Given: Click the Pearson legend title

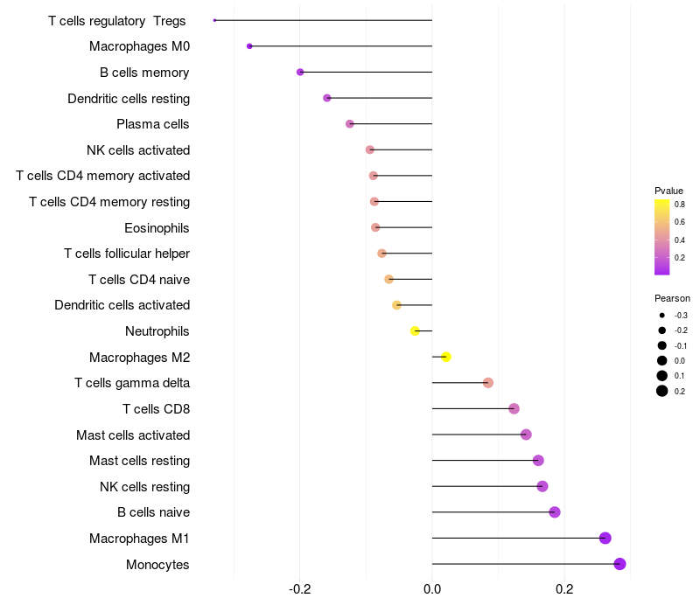Looking at the screenshot, I should click(672, 298).
